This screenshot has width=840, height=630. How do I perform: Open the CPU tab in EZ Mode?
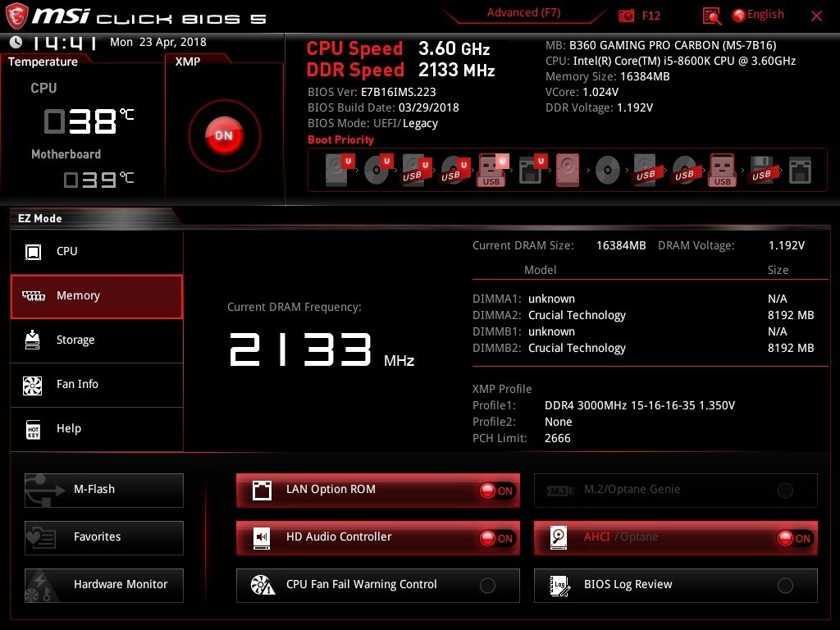pyautogui.click(x=97, y=251)
